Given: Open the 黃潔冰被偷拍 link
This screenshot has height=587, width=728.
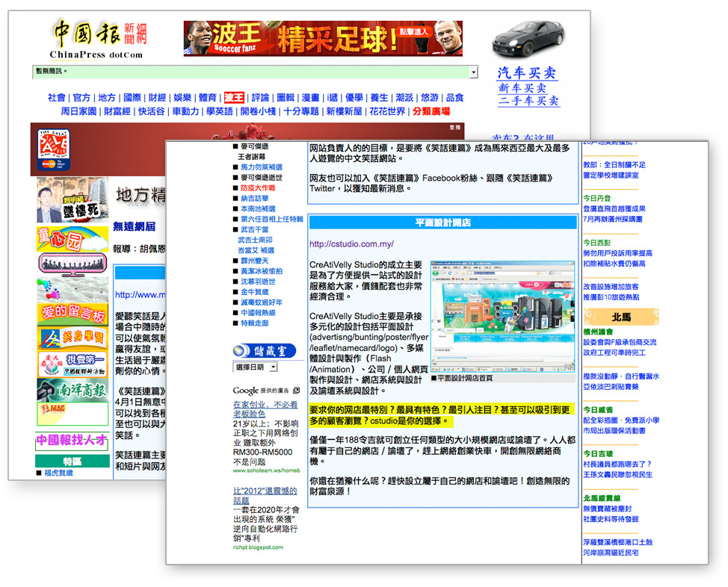Looking at the screenshot, I should click(x=262, y=271).
